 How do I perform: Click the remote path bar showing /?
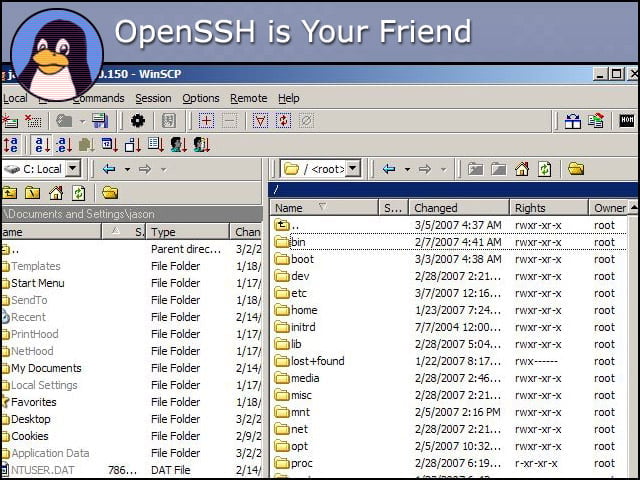point(453,190)
